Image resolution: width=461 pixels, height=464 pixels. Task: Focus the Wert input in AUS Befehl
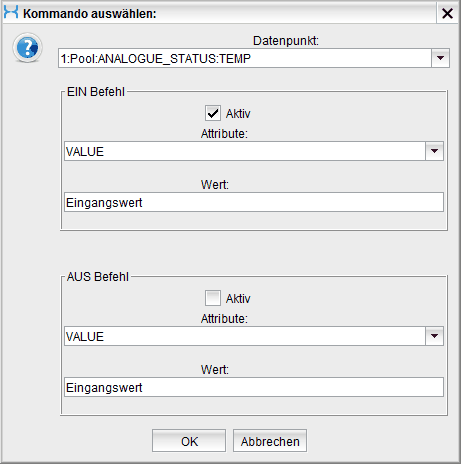(254, 387)
